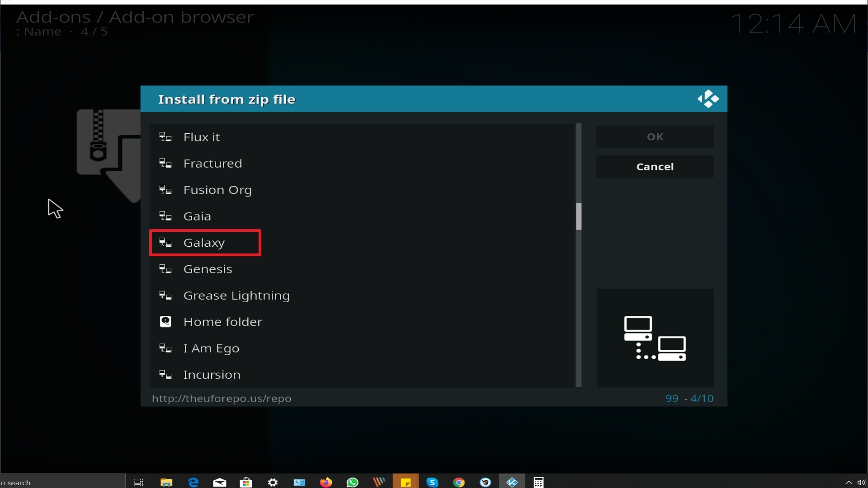Launch Firefox from taskbar
Image resolution: width=868 pixels, height=488 pixels.
326,482
